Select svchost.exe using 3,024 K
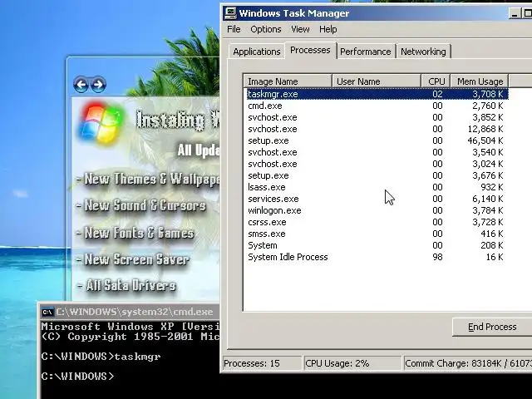The image size is (532, 399). coord(377,164)
